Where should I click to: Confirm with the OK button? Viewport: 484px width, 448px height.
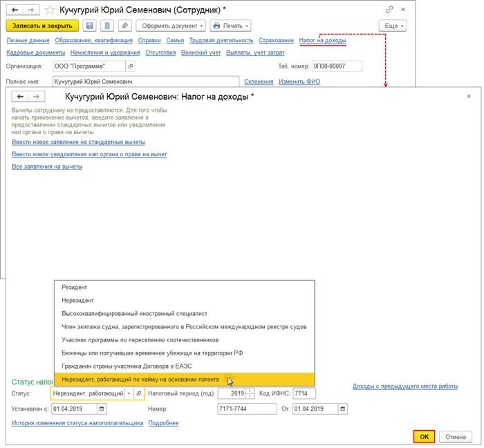pos(424,436)
